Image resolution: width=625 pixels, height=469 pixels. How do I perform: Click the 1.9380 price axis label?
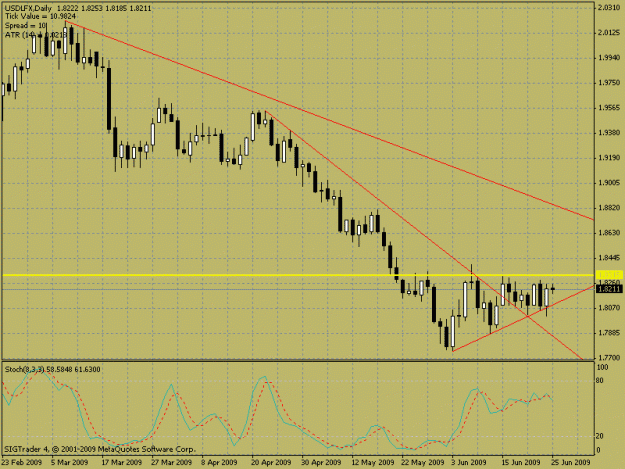[609, 133]
